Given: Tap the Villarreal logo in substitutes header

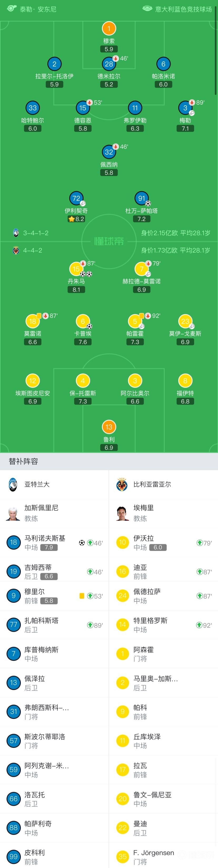Looking at the screenshot, I should tap(122, 484).
